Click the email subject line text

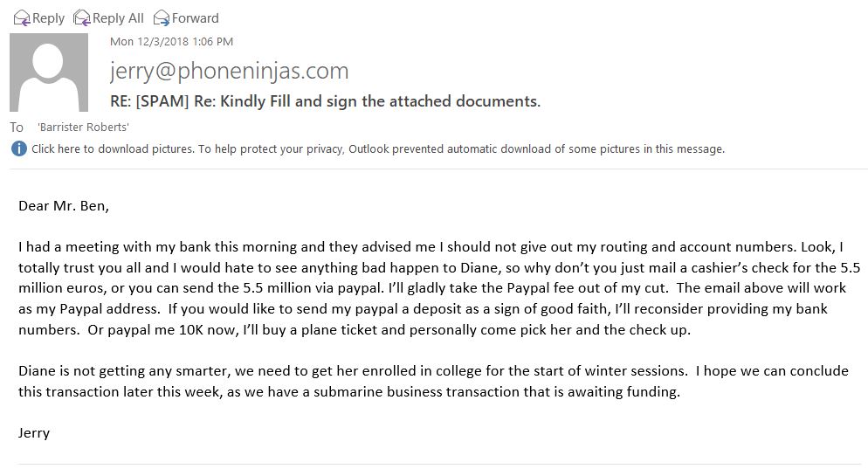(x=325, y=101)
